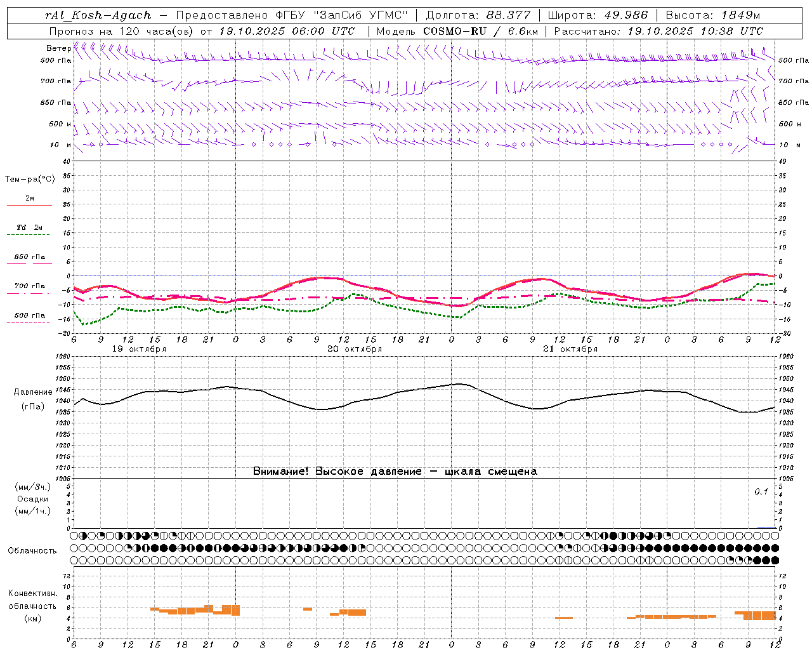
Task: Click the 20 октября date label
Action: point(355,349)
